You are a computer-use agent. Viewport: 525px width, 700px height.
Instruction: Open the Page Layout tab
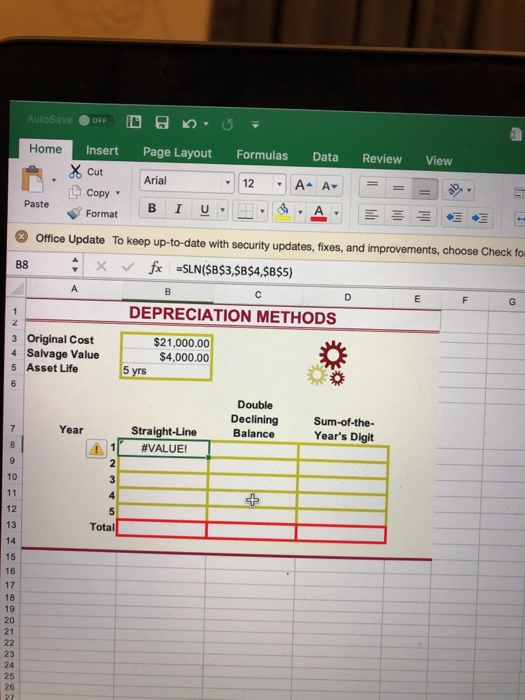click(177, 153)
